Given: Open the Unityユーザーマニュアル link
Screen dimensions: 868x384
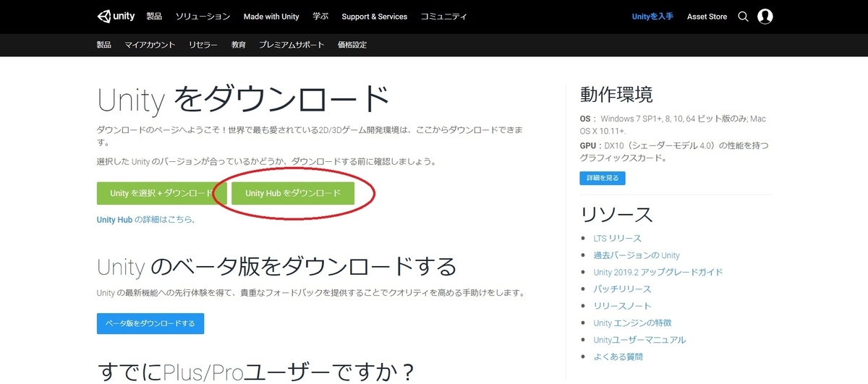Looking at the screenshot, I should pos(639,340).
